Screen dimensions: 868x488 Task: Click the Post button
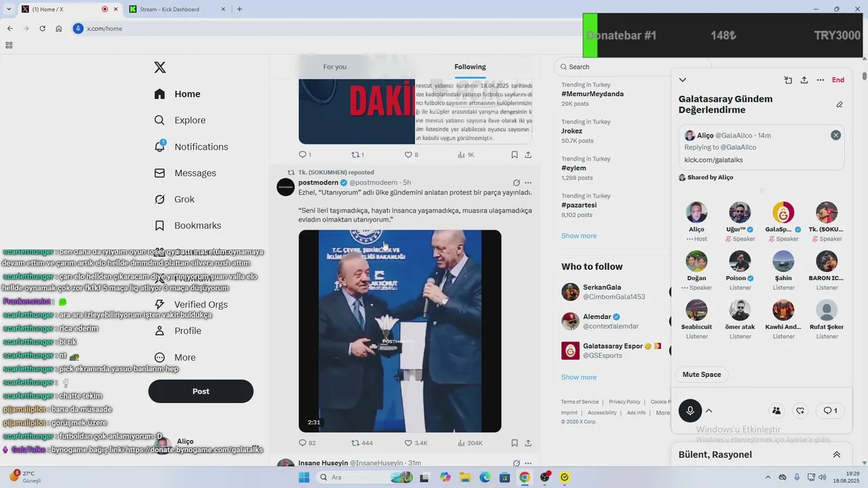click(x=201, y=391)
